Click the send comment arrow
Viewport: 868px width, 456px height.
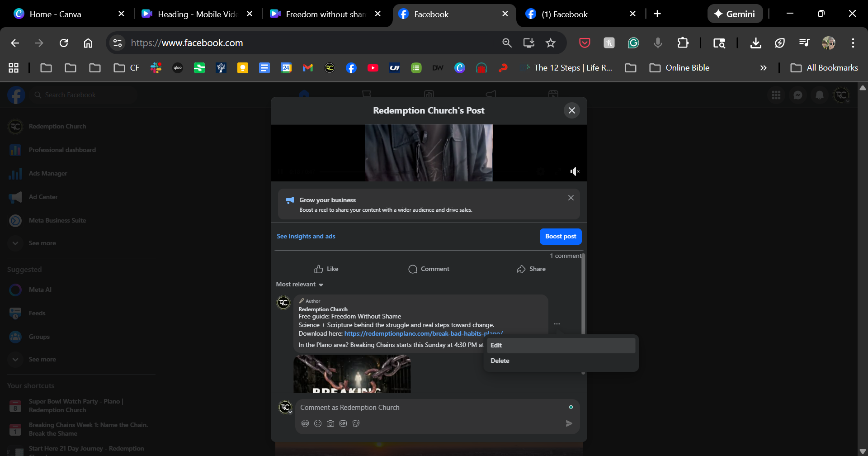pos(569,423)
